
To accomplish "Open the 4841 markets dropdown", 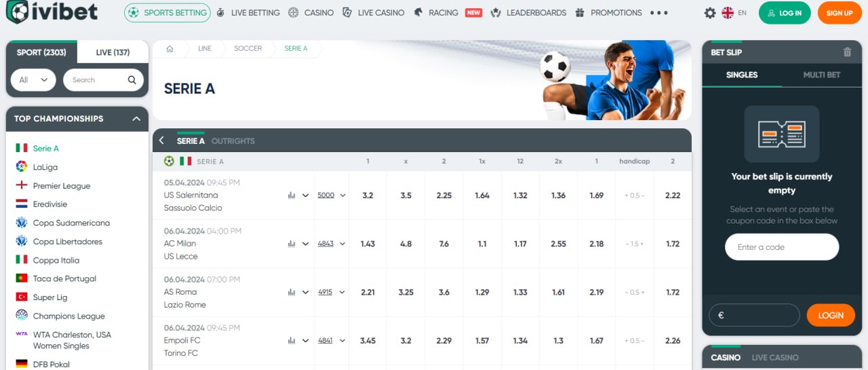I will pyautogui.click(x=332, y=341).
